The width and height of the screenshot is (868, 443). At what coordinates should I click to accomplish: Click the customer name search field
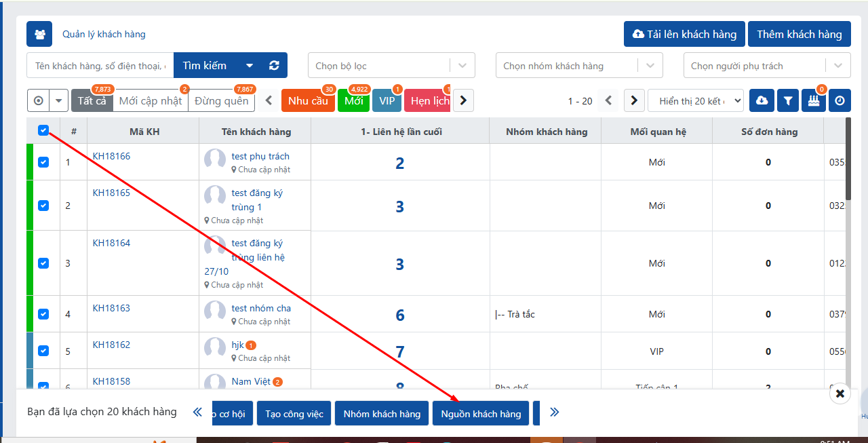[x=100, y=66]
